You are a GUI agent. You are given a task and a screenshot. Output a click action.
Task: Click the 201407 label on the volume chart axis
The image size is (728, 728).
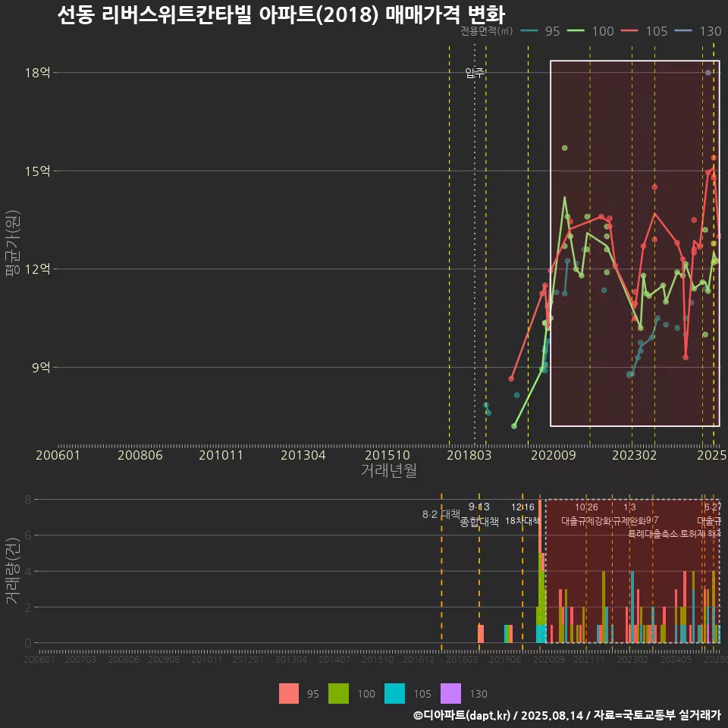[334, 659]
